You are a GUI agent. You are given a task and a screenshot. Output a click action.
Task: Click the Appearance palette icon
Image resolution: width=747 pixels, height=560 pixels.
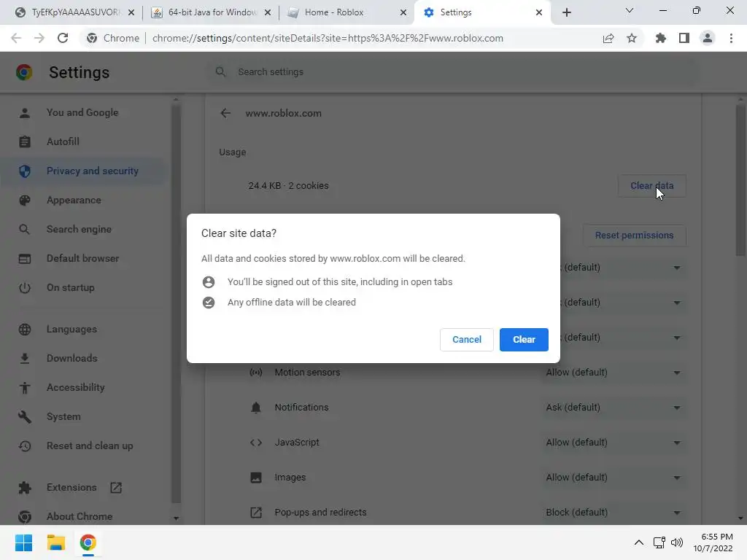pos(25,201)
